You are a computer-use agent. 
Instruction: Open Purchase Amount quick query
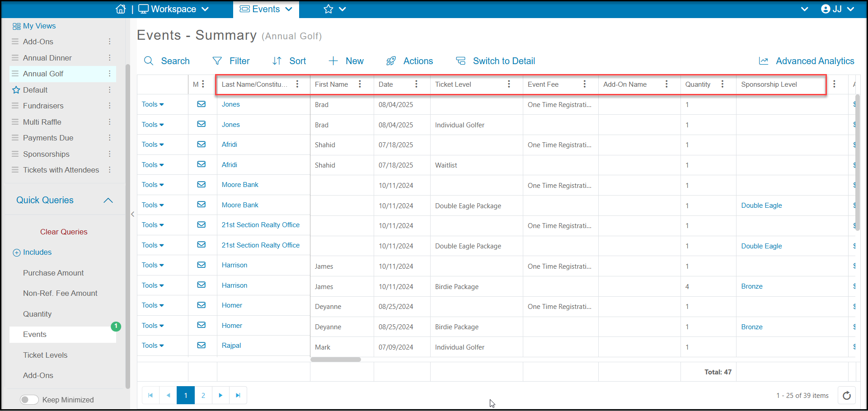coord(53,273)
